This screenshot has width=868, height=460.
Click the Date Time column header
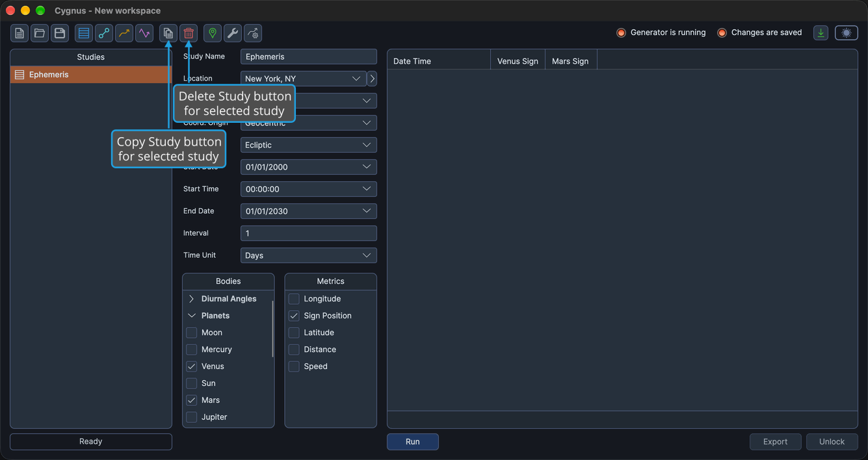pyautogui.click(x=439, y=61)
